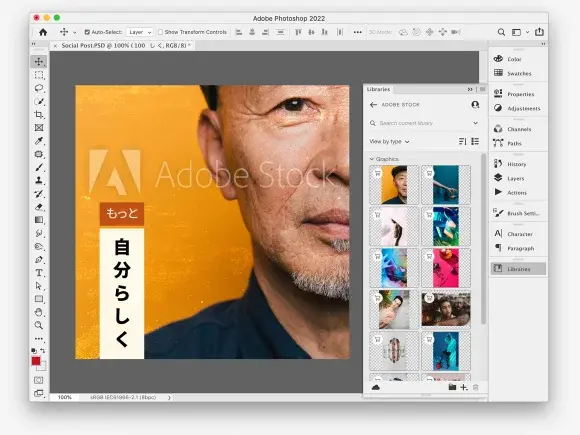Select the man on orange thumbnail
The height and width of the screenshot is (435, 580).
click(x=394, y=185)
